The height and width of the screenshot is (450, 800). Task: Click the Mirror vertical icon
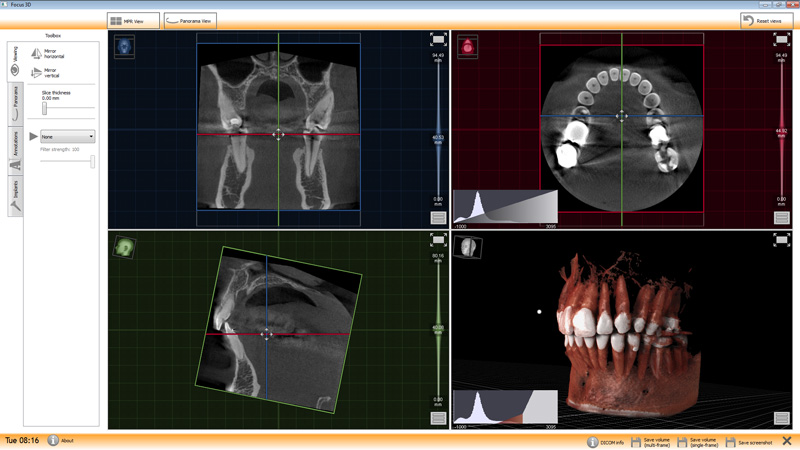click(x=37, y=72)
